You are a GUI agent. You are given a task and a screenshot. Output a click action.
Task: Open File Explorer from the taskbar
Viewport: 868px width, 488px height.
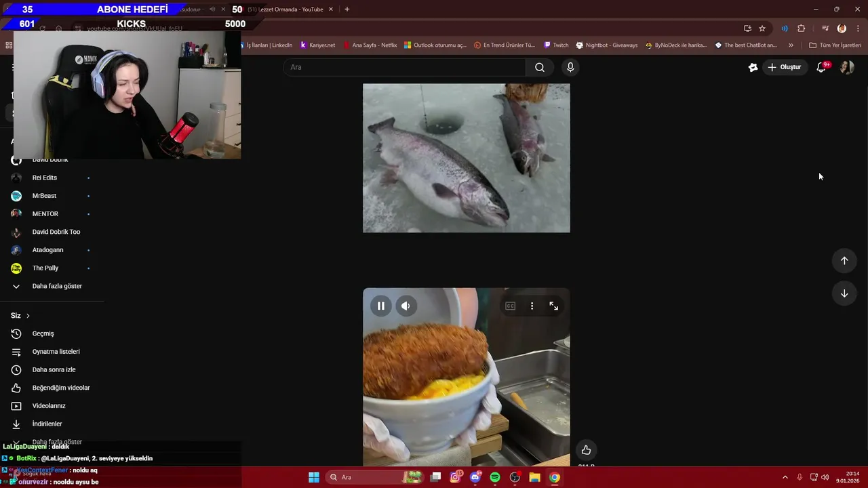tap(534, 477)
